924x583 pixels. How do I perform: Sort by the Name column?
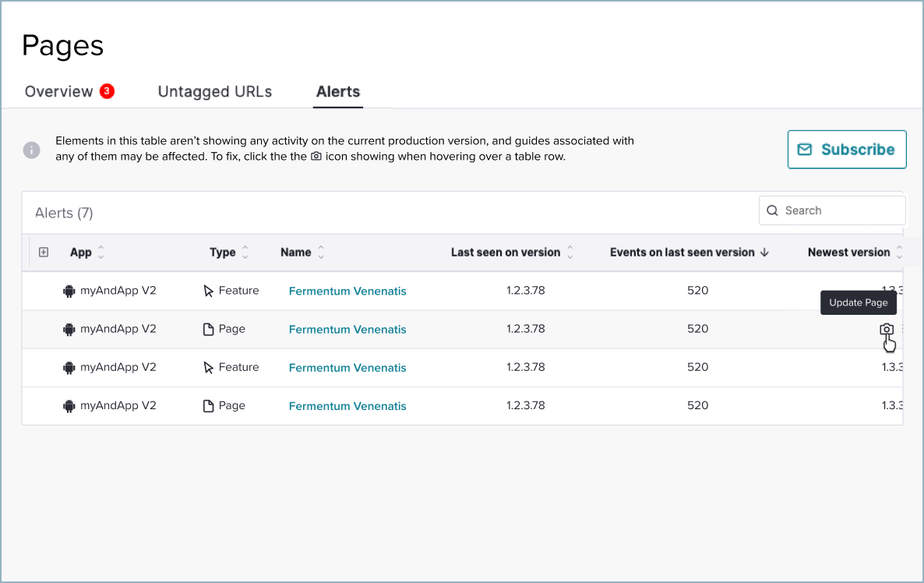click(x=302, y=253)
